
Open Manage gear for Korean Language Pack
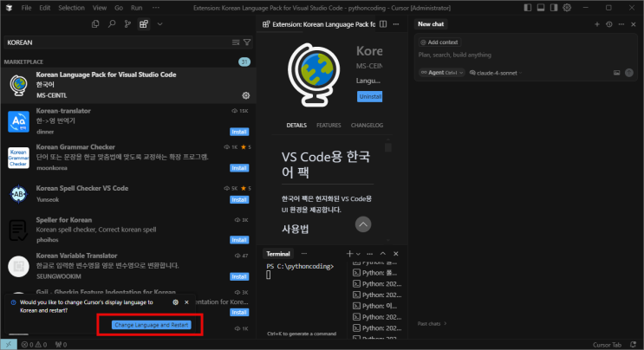click(x=245, y=95)
